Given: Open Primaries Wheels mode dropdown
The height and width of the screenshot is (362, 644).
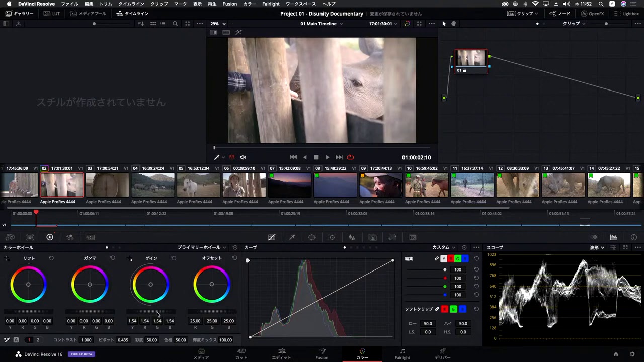Looking at the screenshot, I should pos(202,248).
